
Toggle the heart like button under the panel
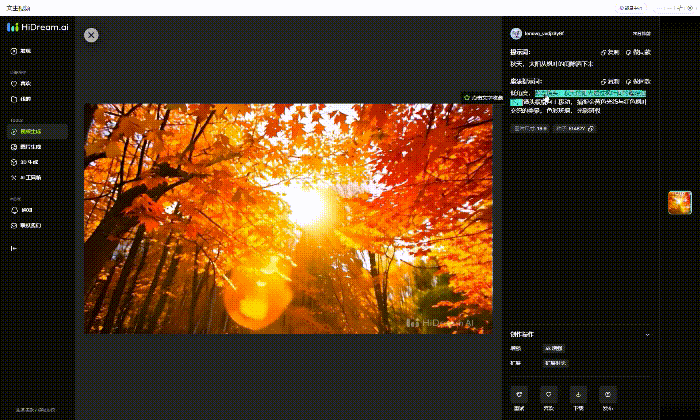[x=548, y=395]
